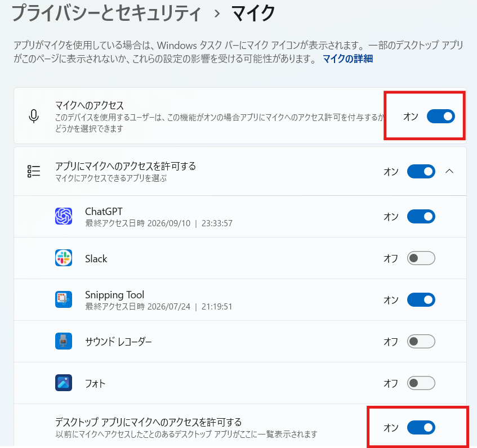
Task: Go back to プライバシーとセキュリティ breadcrumb
Action: [x=106, y=14]
